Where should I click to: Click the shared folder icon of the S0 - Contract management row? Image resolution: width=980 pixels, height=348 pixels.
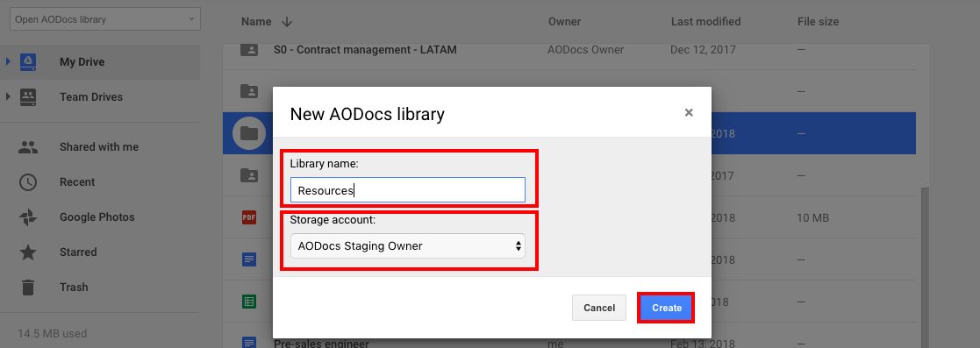click(x=249, y=50)
